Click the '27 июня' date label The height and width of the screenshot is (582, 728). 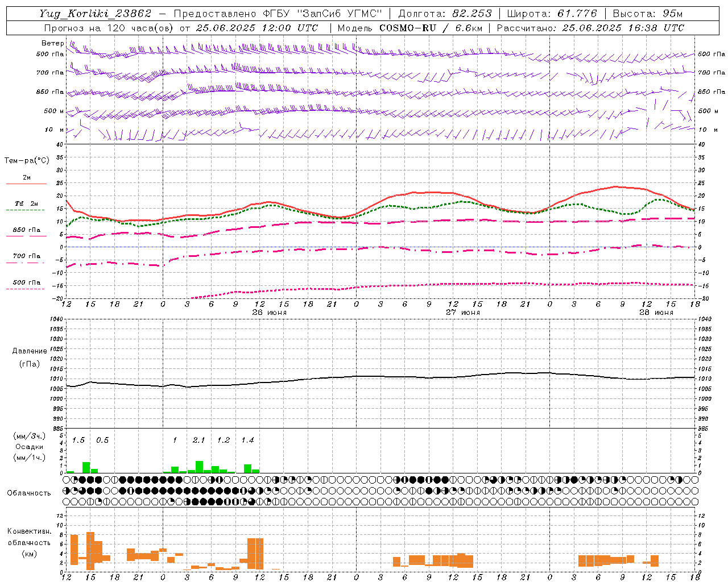coord(462,313)
